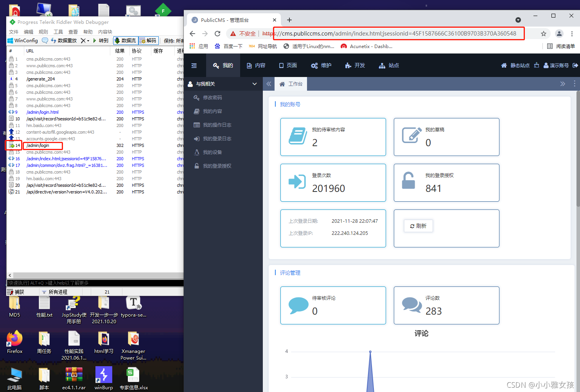Open the vertical dots tab options menu
The height and width of the screenshot is (392, 580).
point(575,84)
